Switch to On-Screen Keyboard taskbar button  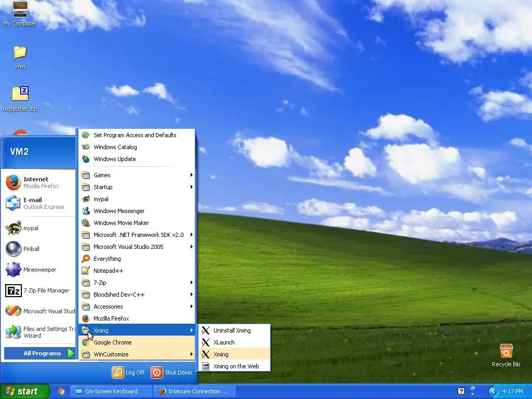[111, 391]
